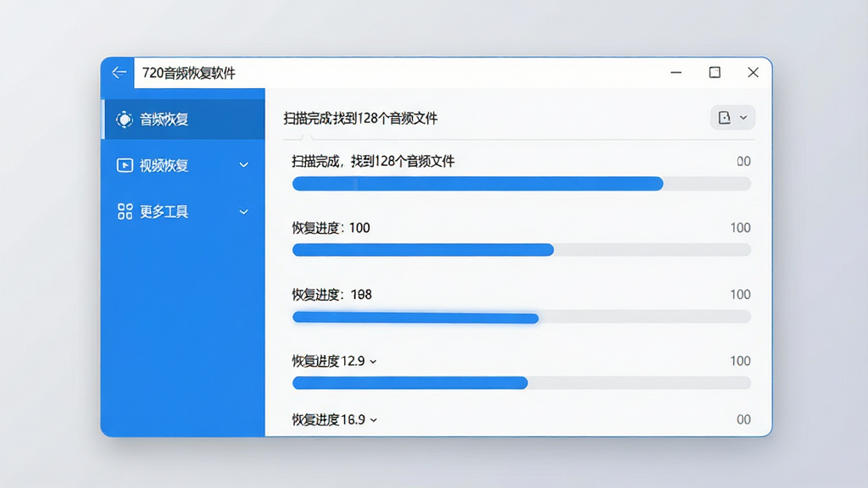Click the scan-complete progress bar
Image resolution: width=868 pixels, height=488 pixels.
pos(521,184)
